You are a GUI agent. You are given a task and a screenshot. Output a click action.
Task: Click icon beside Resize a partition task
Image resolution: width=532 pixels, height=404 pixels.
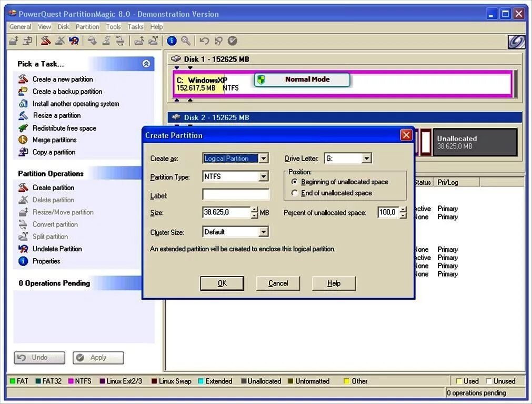click(23, 115)
